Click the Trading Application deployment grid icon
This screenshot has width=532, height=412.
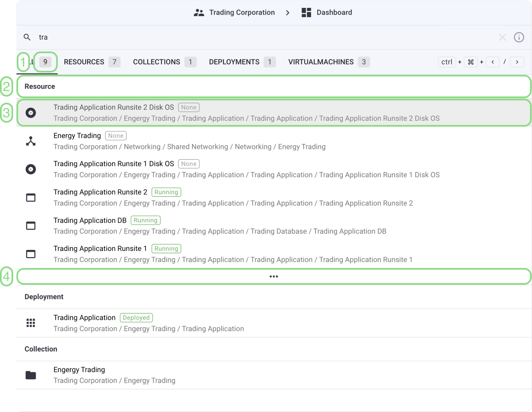pyautogui.click(x=31, y=323)
